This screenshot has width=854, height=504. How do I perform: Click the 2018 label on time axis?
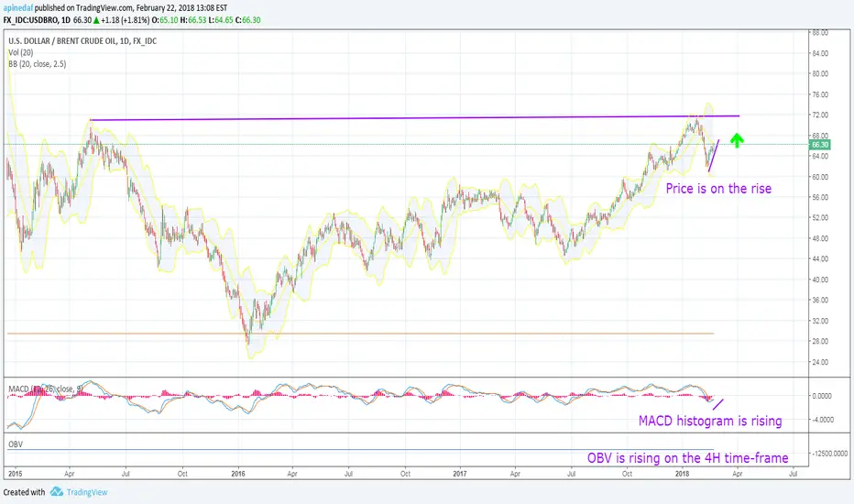(682, 474)
